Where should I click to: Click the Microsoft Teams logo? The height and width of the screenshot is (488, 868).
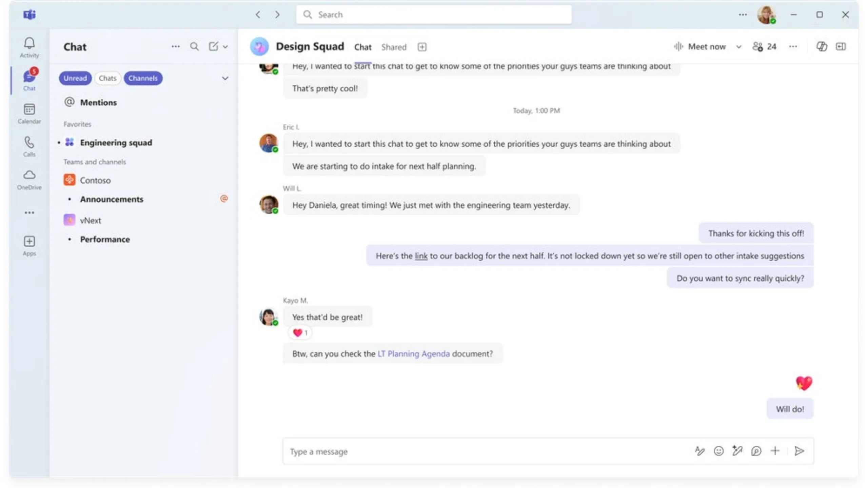[x=29, y=15]
